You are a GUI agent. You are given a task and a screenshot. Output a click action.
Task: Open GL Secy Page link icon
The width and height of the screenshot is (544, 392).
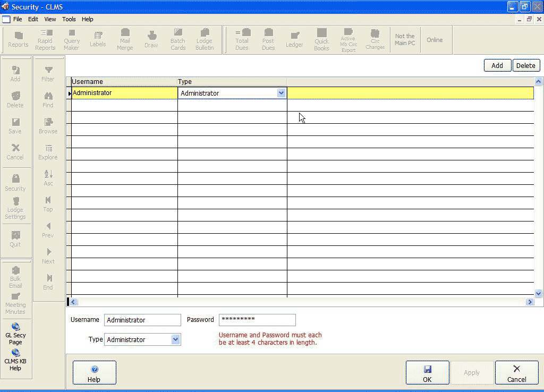point(15,332)
